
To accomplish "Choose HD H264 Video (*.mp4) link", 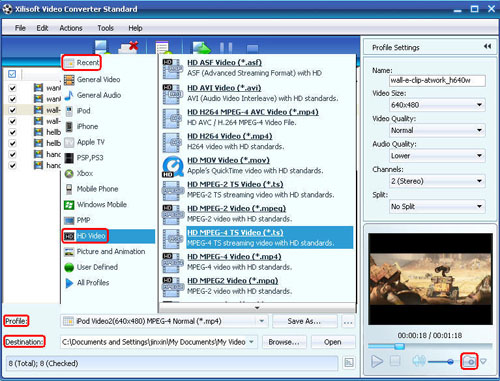I will 230,136.
